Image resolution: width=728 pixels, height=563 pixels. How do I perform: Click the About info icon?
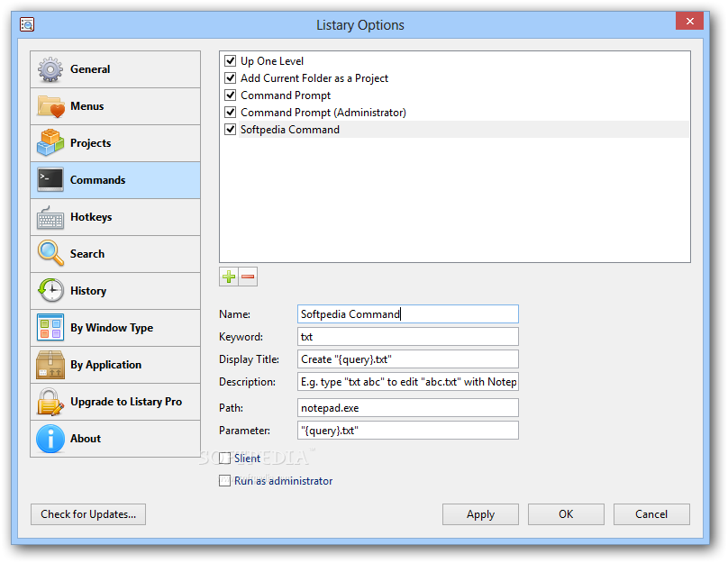point(50,439)
